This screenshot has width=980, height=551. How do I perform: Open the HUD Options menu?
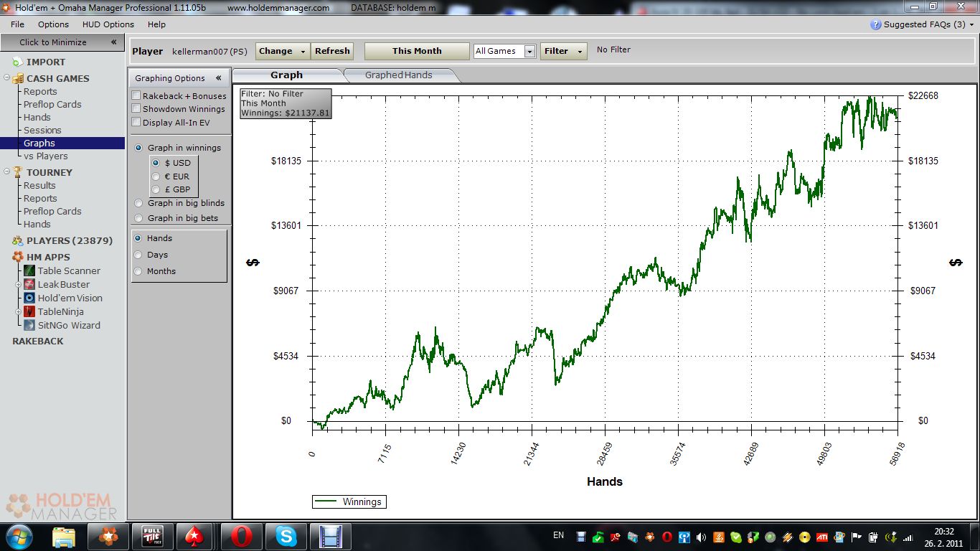[x=108, y=24]
